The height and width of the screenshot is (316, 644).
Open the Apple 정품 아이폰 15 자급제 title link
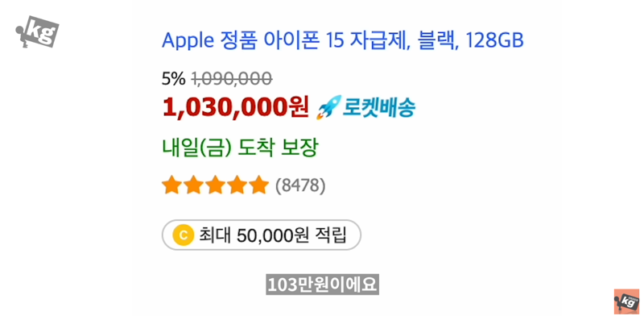(343, 41)
